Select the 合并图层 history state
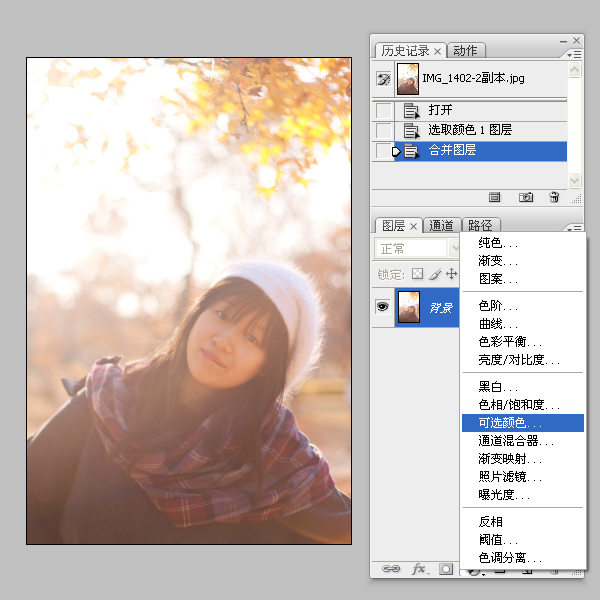Image resolution: width=600 pixels, height=600 pixels. [452, 150]
